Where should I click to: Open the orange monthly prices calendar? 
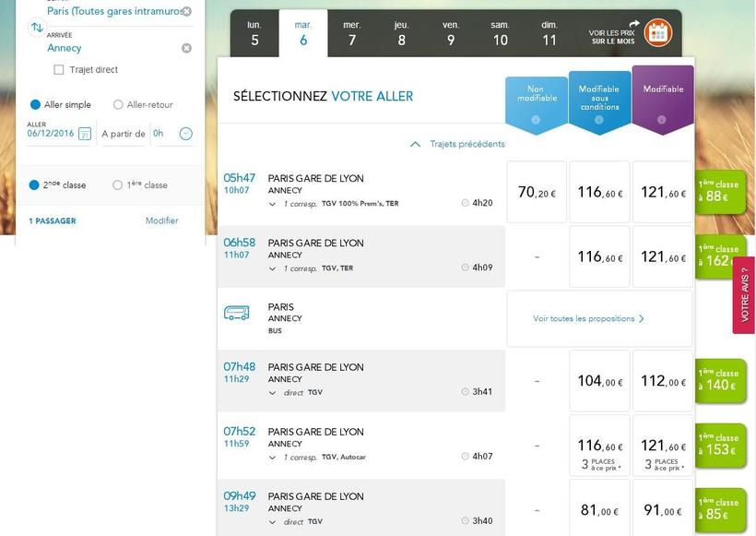coord(657,32)
